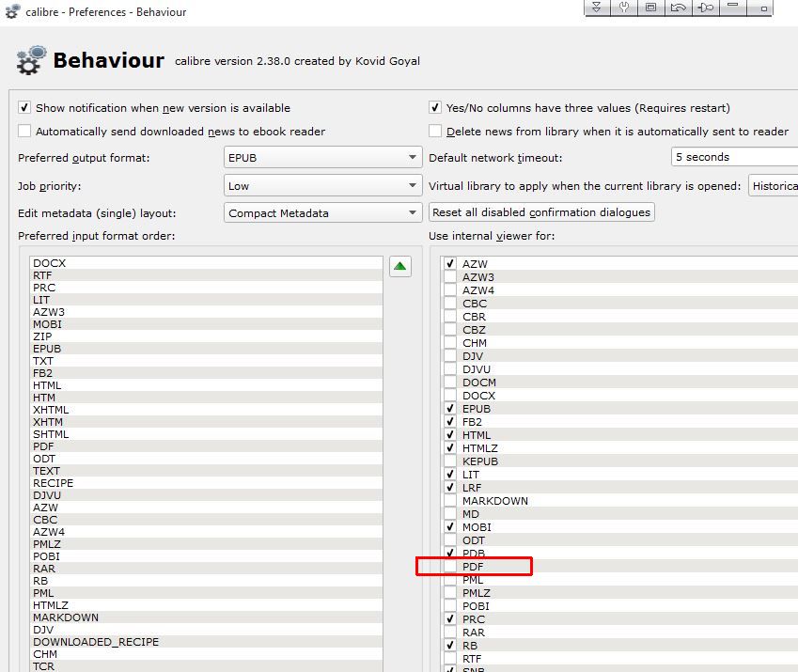Click the large Behaviour gear icon

tap(30, 60)
